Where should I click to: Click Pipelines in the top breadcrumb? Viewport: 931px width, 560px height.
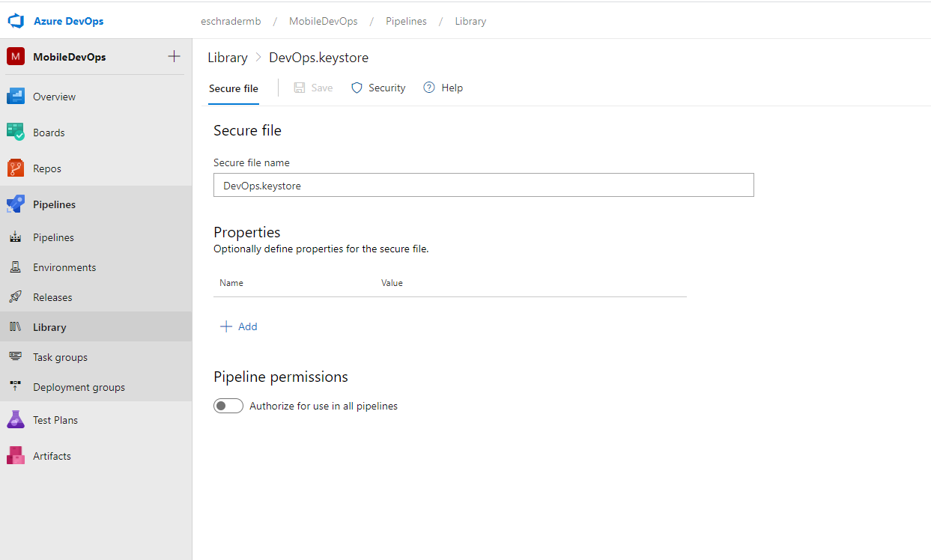[x=406, y=21]
